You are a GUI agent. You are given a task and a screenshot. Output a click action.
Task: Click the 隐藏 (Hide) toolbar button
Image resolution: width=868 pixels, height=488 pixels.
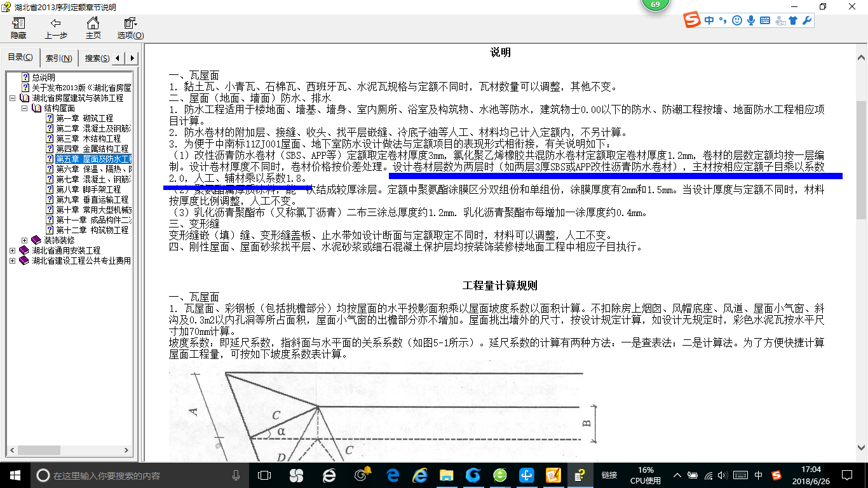tap(18, 29)
